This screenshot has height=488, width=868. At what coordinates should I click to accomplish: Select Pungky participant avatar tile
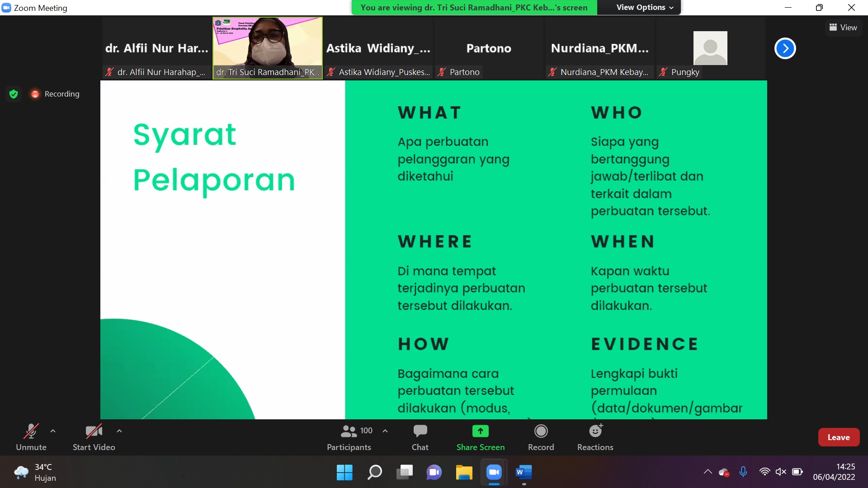(x=710, y=48)
